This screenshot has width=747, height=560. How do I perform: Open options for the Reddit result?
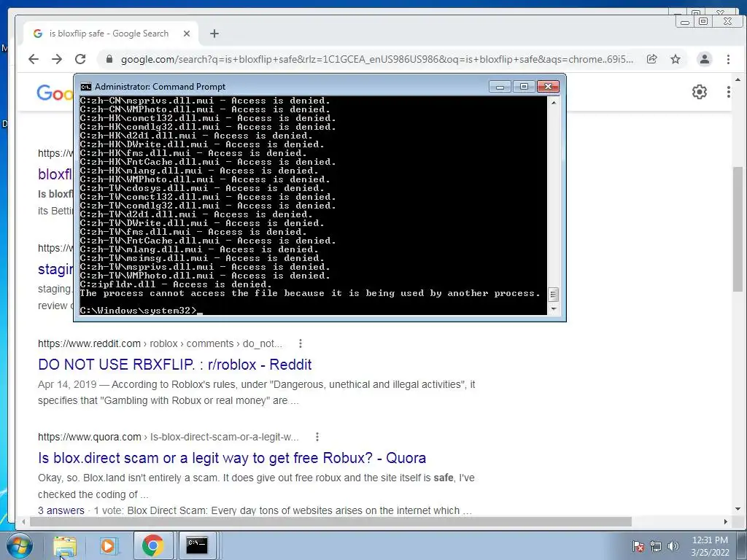point(300,343)
